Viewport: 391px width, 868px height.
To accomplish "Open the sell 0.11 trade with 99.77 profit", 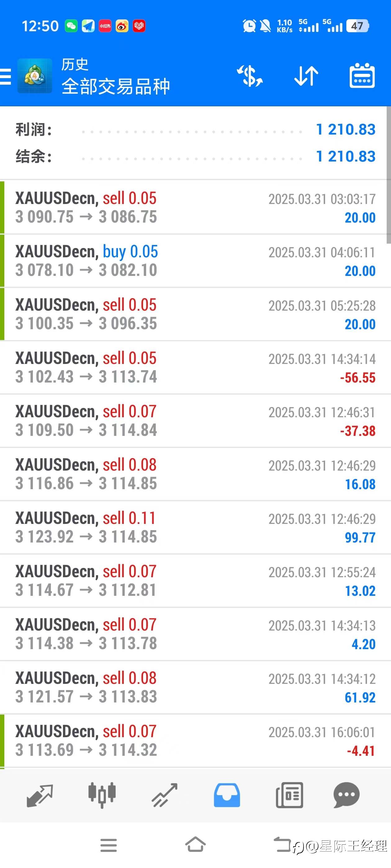I will point(195,527).
